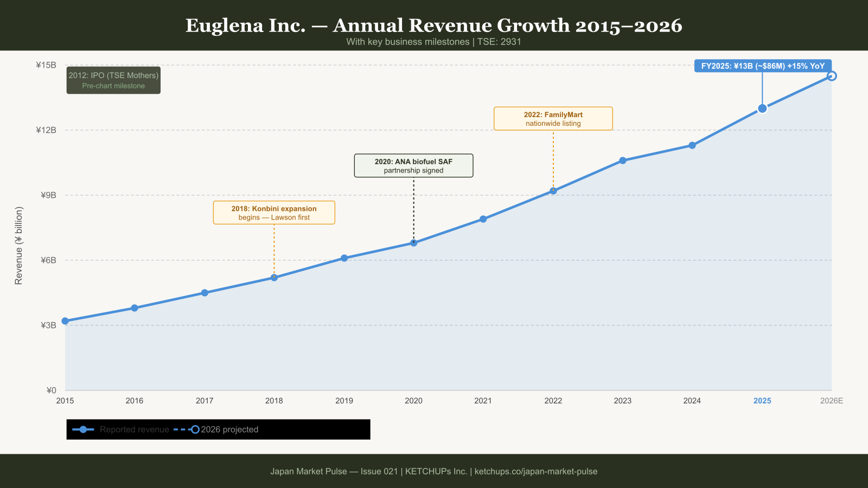Open the 2020 ANA biofuel SAF annotation
The width and height of the screenshot is (868, 488).
click(x=413, y=165)
